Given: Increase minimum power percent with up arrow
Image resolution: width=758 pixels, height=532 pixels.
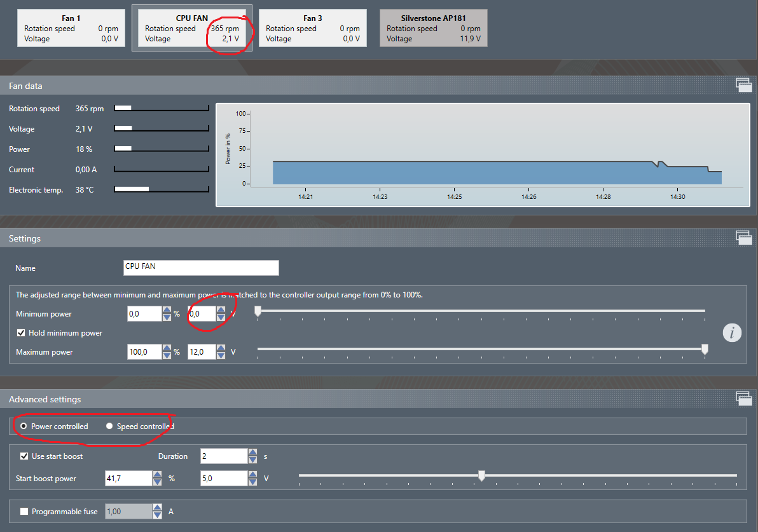Looking at the screenshot, I should click(167, 310).
